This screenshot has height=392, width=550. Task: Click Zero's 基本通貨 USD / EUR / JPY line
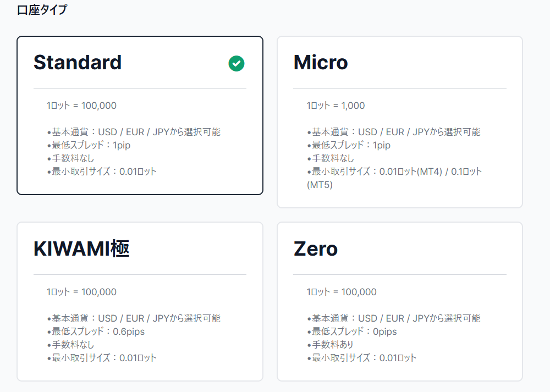coord(394,318)
